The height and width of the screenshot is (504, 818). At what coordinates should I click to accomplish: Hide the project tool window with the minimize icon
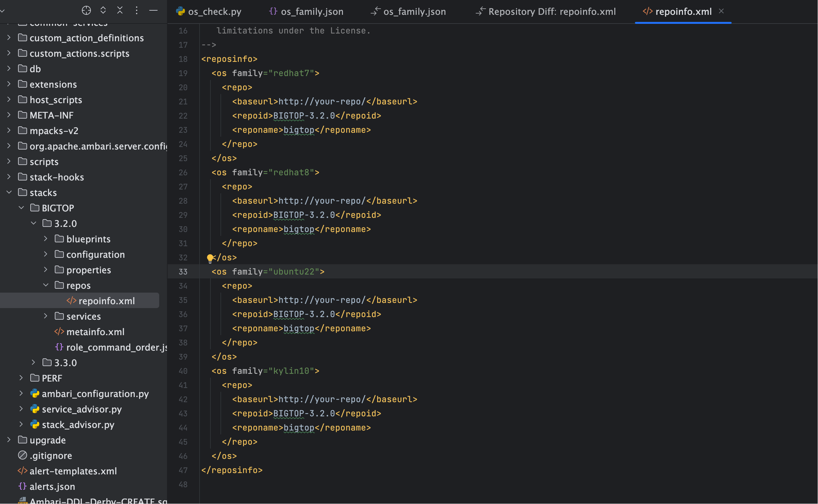click(153, 11)
